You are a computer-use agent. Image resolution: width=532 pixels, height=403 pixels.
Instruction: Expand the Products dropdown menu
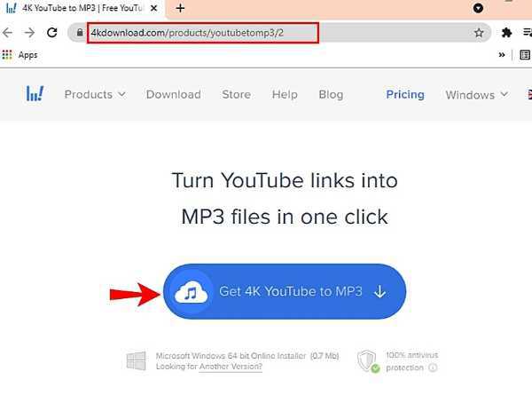click(95, 94)
